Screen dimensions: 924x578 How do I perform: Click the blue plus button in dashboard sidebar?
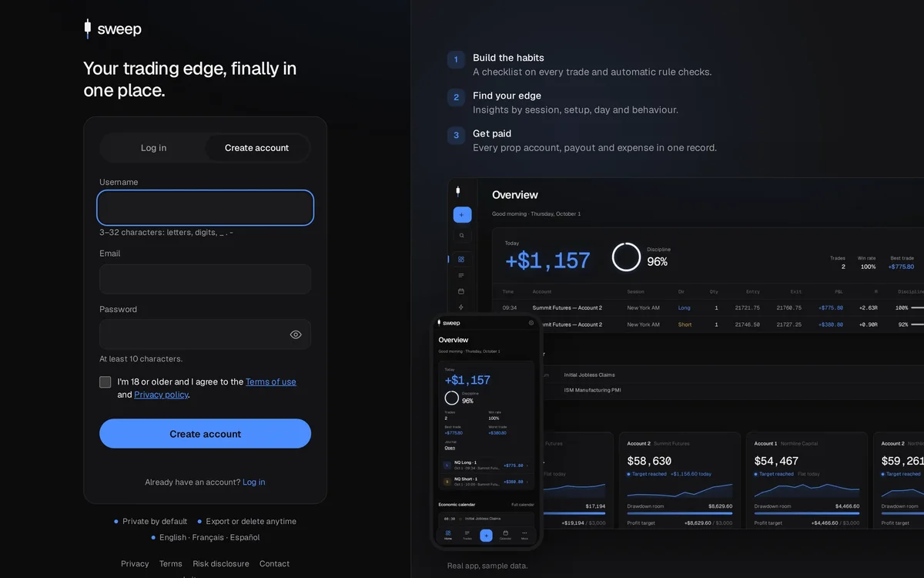[462, 215]
